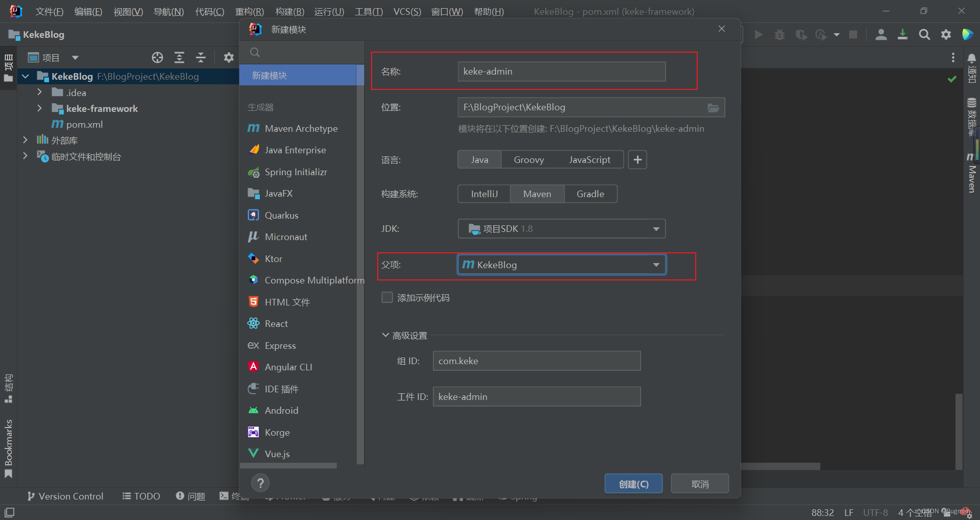Image resolution: width=980 pixels, height=520 pixels.
Task: Collapse the KekeBlog project root node
Action: [x=26, y=77]
